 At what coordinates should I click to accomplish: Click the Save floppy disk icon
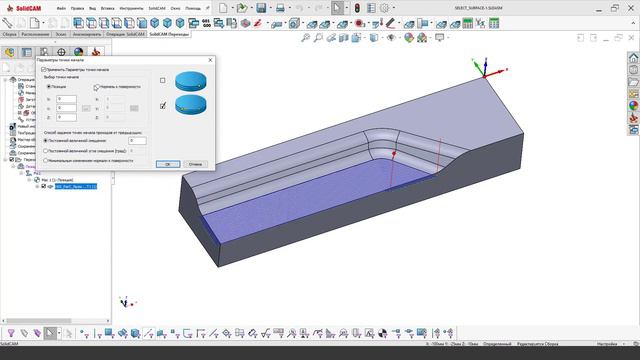click(261, 8)
